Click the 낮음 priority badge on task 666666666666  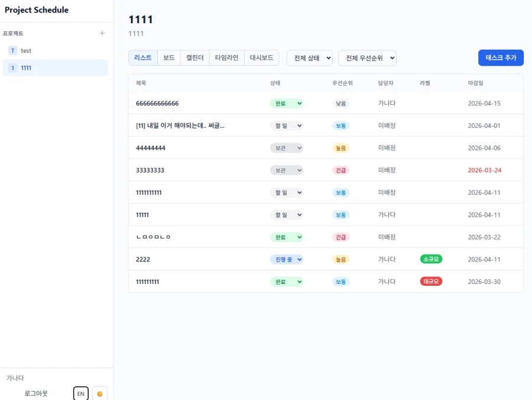point(340,104)
